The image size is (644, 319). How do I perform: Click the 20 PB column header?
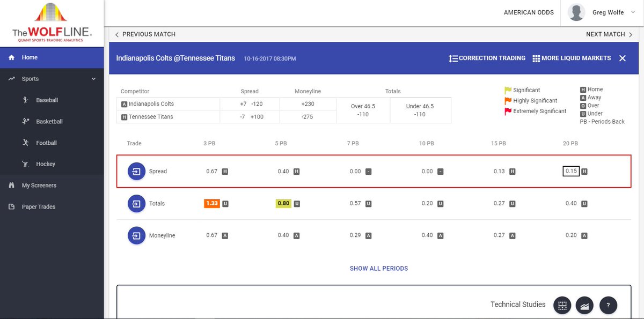coord(570,144)
